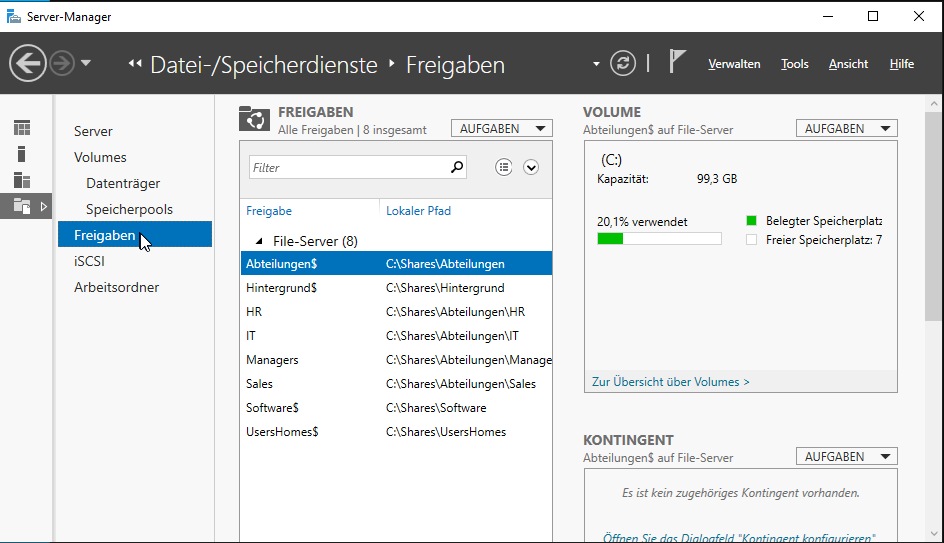The width and height of the screenshot is (944, 543).
Task: Open the Tools menu
Action: (795, 64)
